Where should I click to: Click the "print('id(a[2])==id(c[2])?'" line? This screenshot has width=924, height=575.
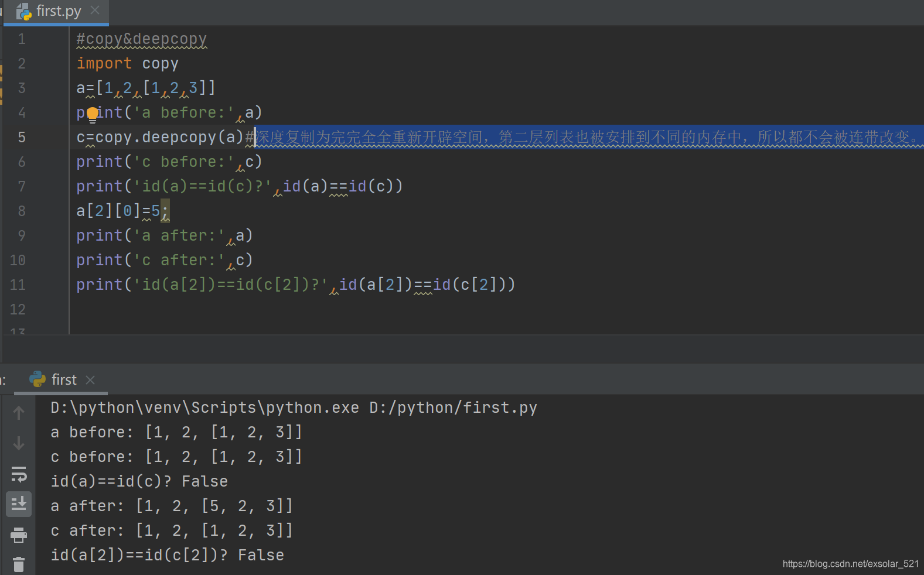click(296, 285)
